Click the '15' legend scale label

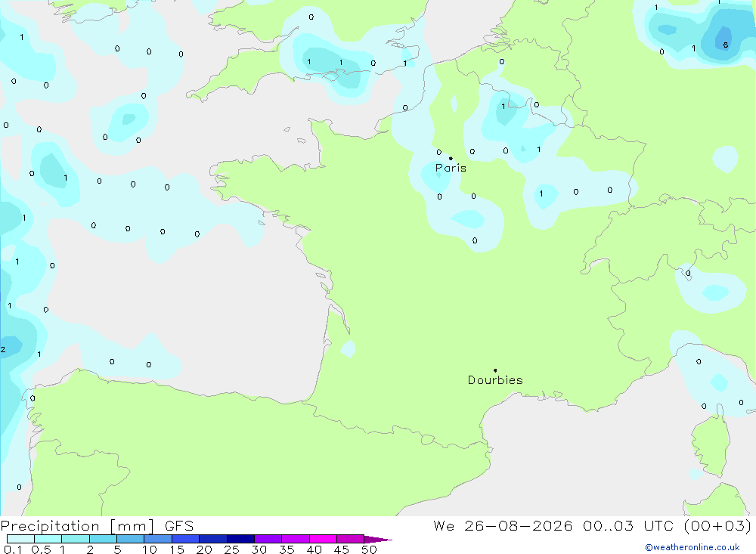[176, 549]
